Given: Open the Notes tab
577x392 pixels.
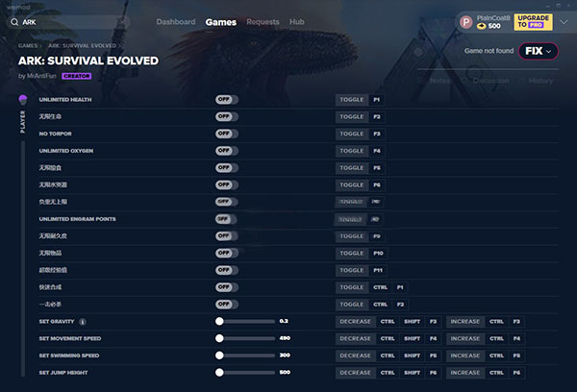Looking at the screenshot, I should [439, 81].
